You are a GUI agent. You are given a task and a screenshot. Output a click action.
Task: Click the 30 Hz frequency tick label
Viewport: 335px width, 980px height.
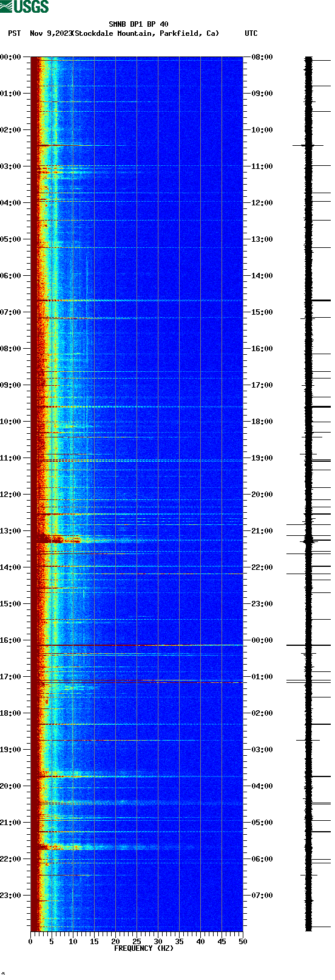pyautogui.click(x=158, y=942)
